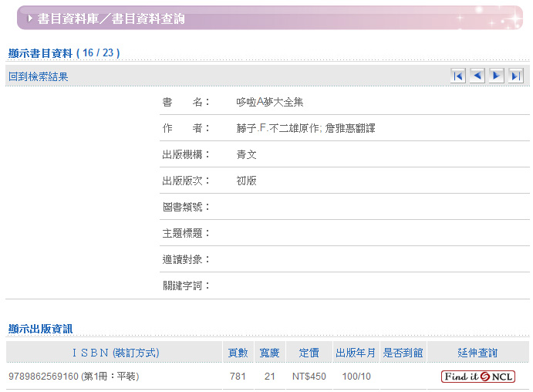
Task: Open the Find it NCL extended search
Action: (478, 377)
